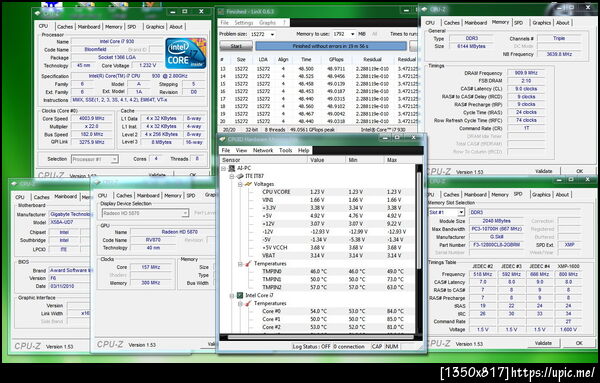Collapse the Voltages group in HWMonitor

pyautogui.click(x=240, y=184)
